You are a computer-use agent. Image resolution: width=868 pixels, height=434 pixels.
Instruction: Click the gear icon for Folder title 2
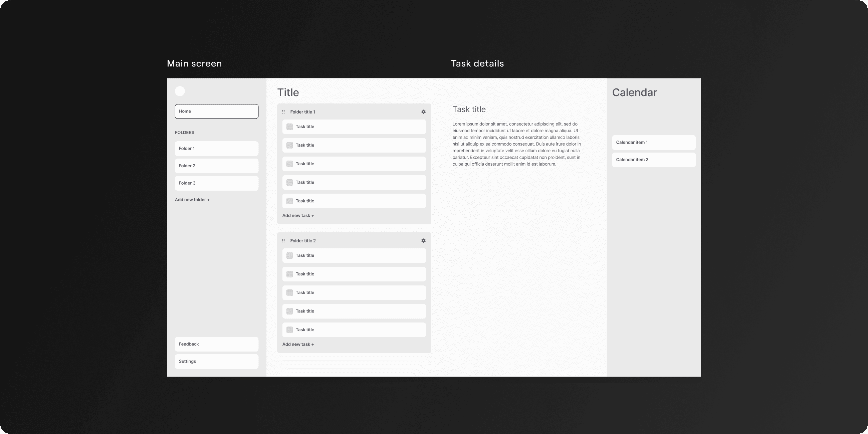pos(423,241)
